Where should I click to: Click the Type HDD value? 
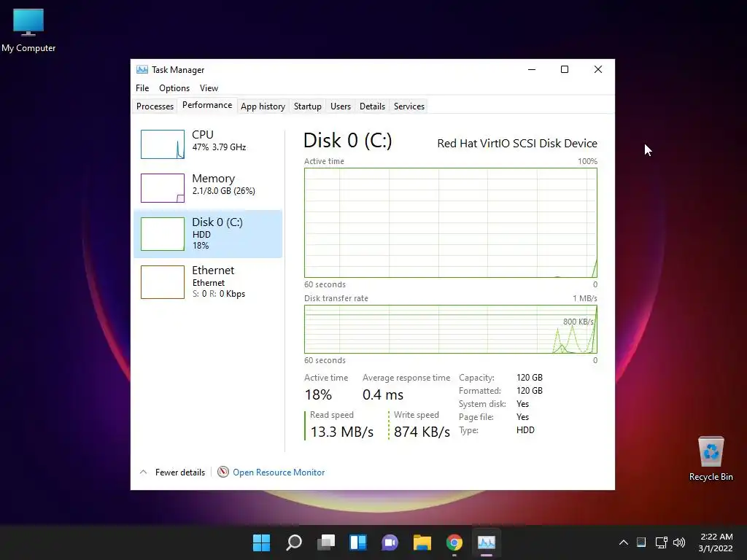coord(525,430)
